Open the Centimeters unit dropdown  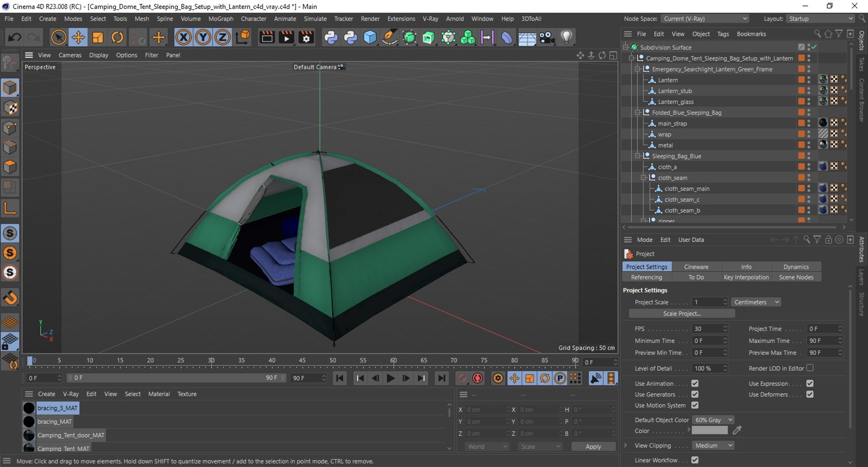(756, 302)
